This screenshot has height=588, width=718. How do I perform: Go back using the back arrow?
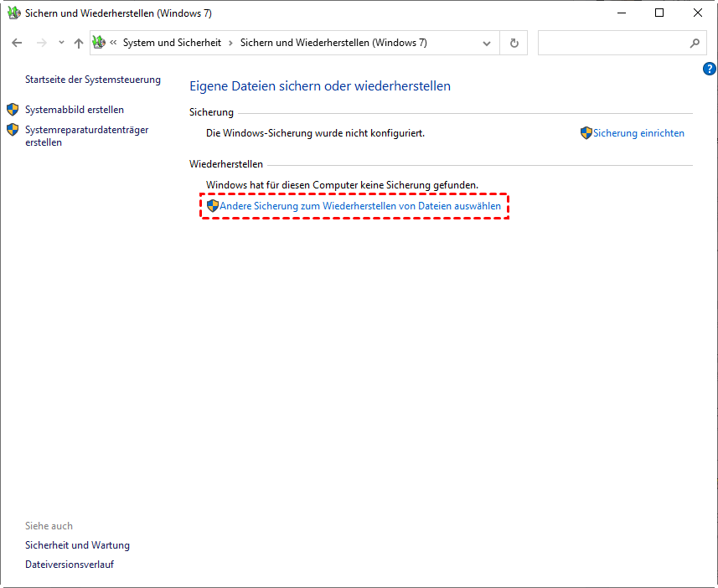pyautogui.click(x=17, y=43)
